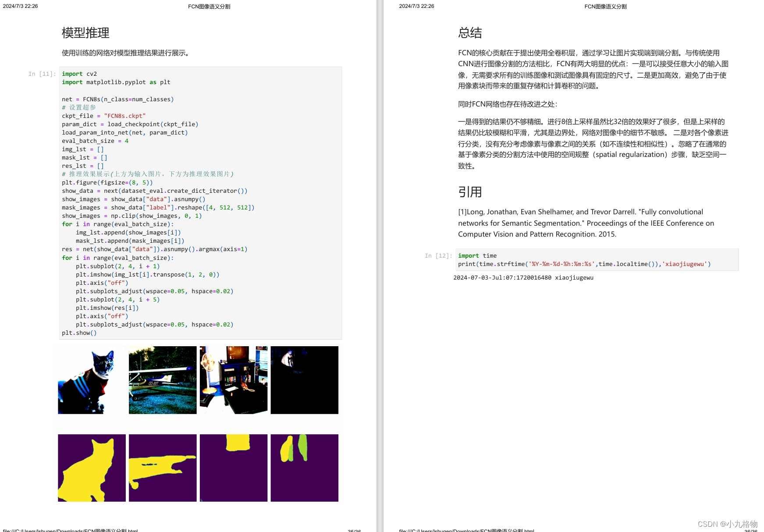This screenshot has width=764, height=532.
Task: Click the airplane segmentation mask result
Action: [163, 468]
